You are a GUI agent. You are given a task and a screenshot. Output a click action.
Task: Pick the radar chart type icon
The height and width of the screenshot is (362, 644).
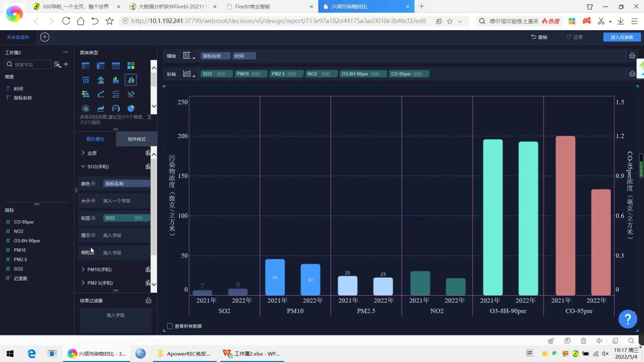pos(86,108)
